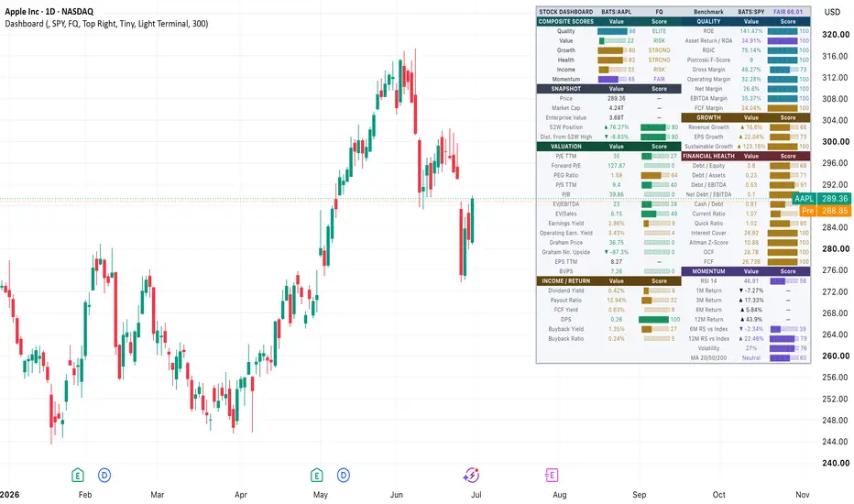Click the VALUATION section header
The width and height of the screenshot is (854, 504).
click(566, 147)
